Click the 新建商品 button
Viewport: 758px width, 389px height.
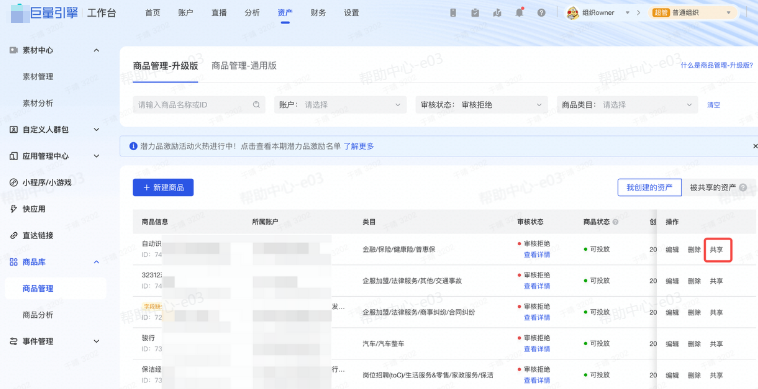tap(163, 187)
